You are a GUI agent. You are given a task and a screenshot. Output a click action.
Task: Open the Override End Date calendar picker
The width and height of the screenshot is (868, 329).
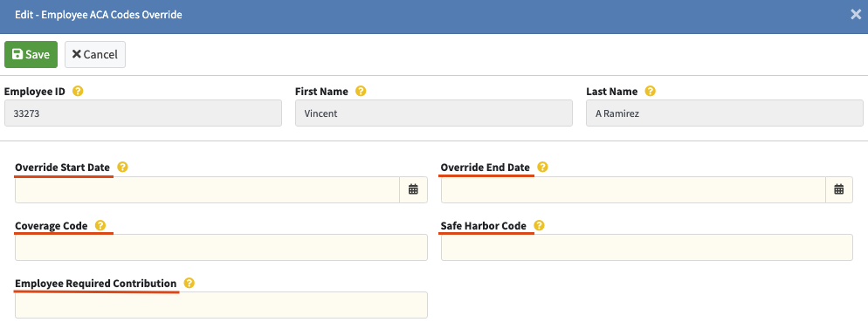point(838,189)
